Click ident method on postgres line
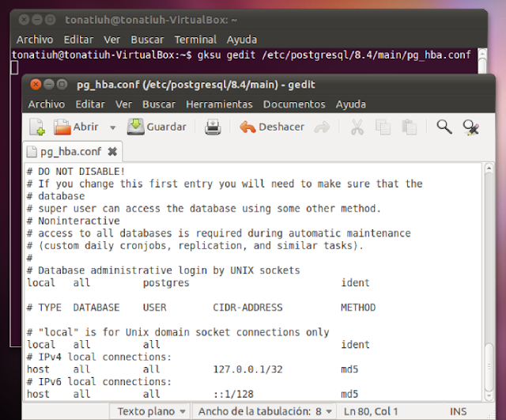Image resolution: width=506 pixels, height=420 pixels. coord(355,283)
